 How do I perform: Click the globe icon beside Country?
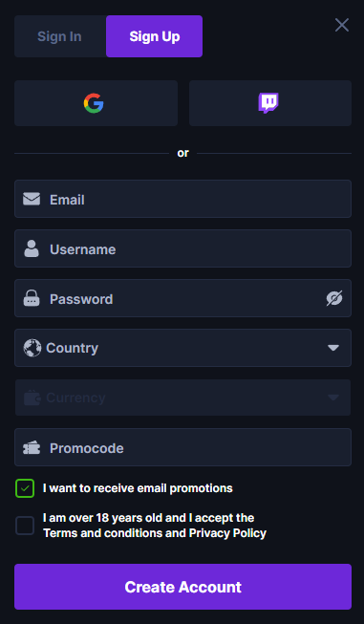(32, 348)
